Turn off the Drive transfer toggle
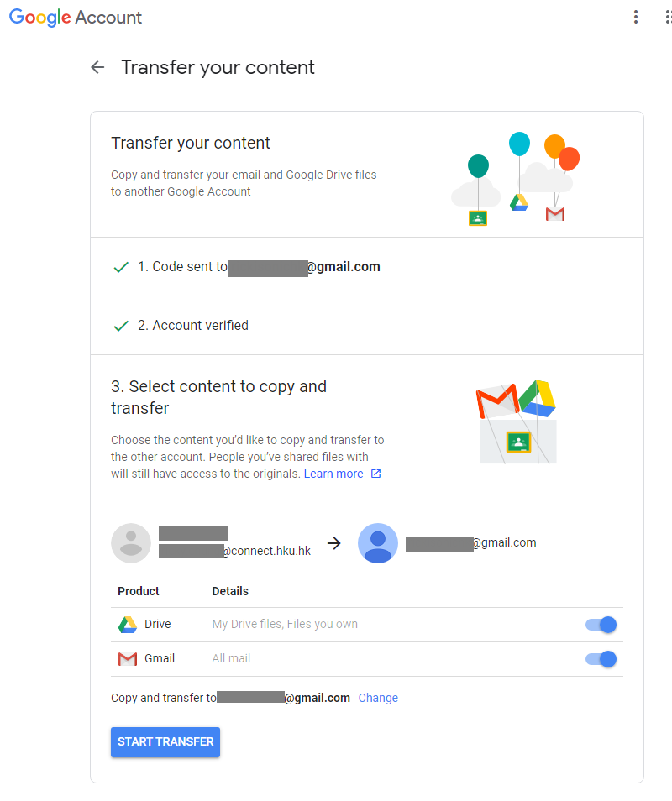The width and height of the screenshot is (672, 801). pos(601,624)
